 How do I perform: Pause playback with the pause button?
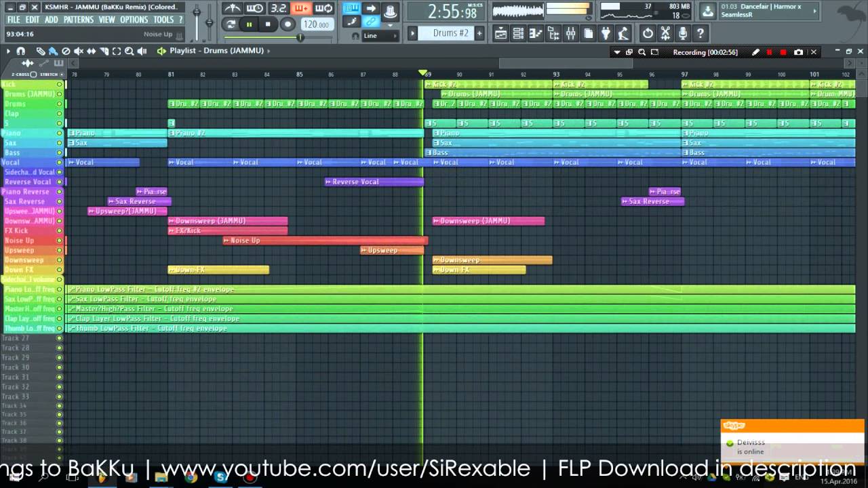[249, 24]
